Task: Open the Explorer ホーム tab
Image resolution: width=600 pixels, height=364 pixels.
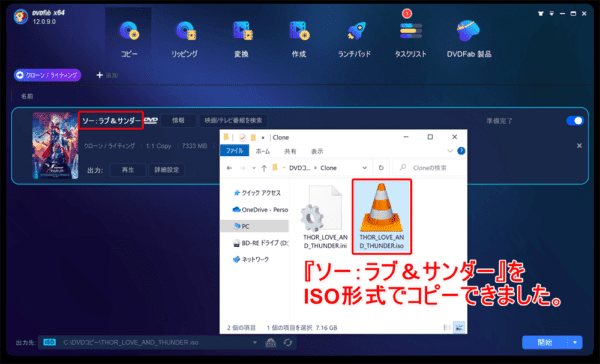Action: point(263,151)
